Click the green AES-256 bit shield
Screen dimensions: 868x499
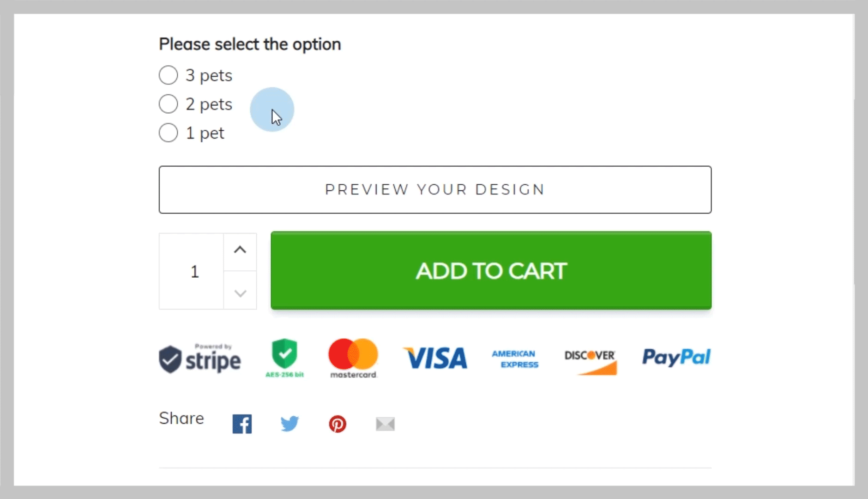(284, 358)
